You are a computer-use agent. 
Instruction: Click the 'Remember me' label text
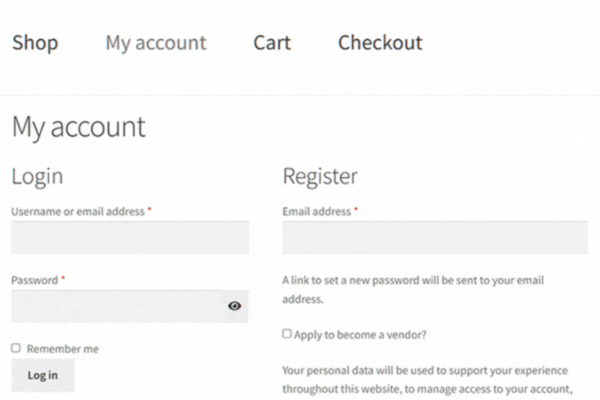click(x=63, y=349)
